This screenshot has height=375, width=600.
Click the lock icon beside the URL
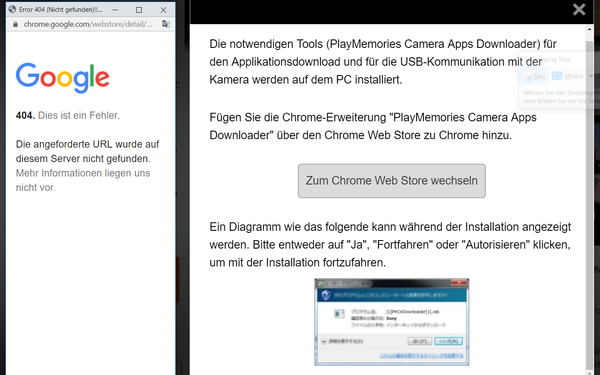click(x=15, y=24)
